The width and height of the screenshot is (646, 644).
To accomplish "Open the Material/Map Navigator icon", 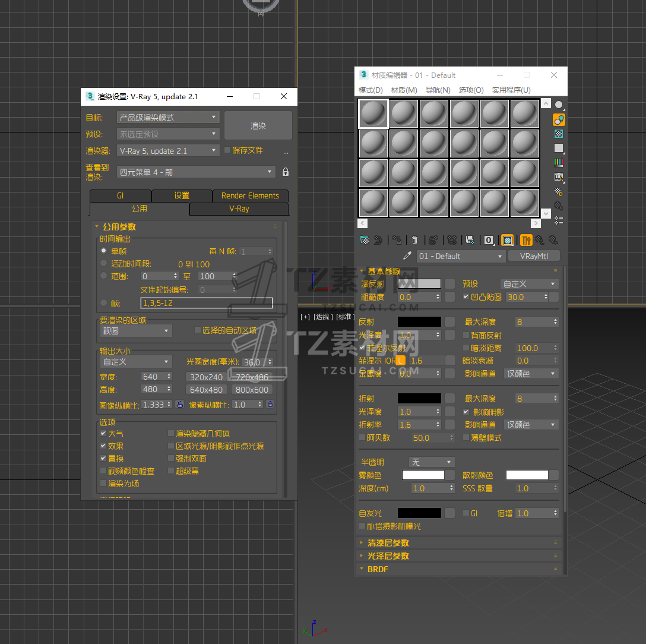I will tap(559, 220).
